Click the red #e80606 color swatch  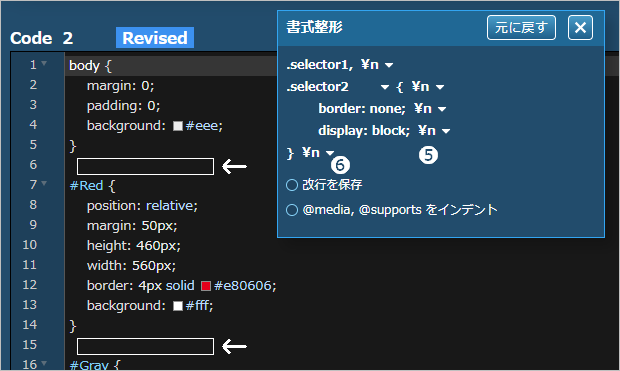(x=206, y=286)
